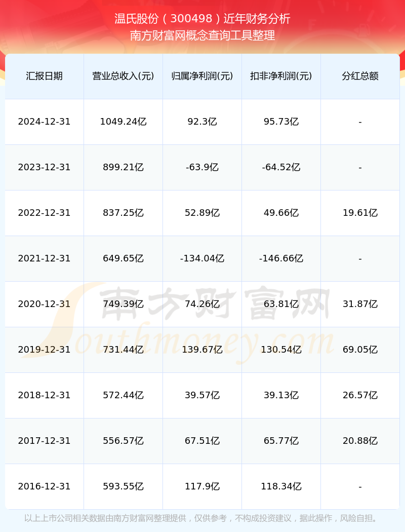Click the revenue value 572.44亿
The width and height of the screenshot is (405, 532).
124,395
